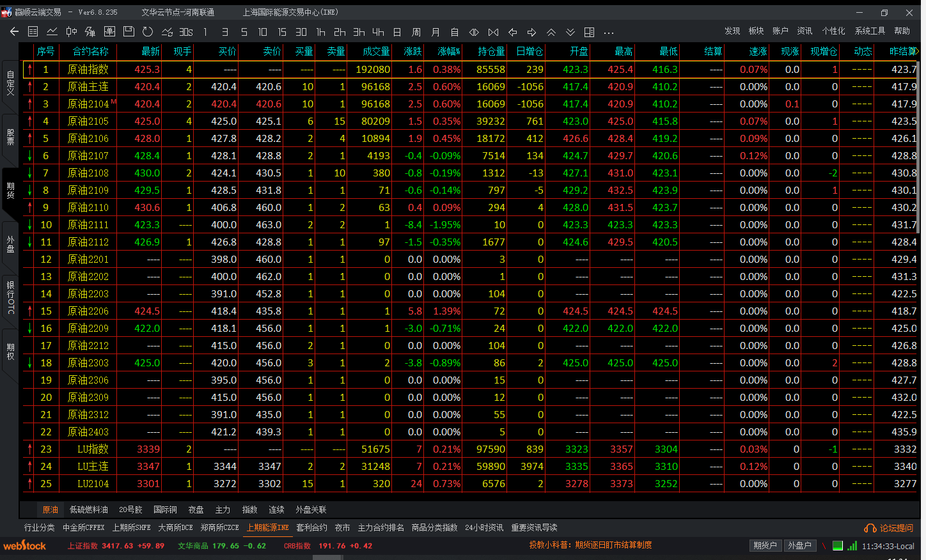Select the 国际铜 category tab

tap(165, 509)
